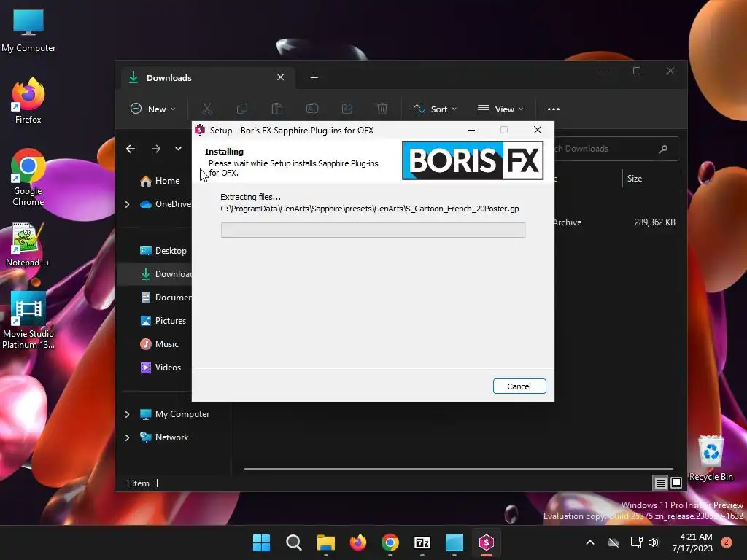Click the Copy icon in Explorer toolbar
Image resolution: width=747 pixels, height=560 pixels.
pyautogui.click(x=242, y=109)
